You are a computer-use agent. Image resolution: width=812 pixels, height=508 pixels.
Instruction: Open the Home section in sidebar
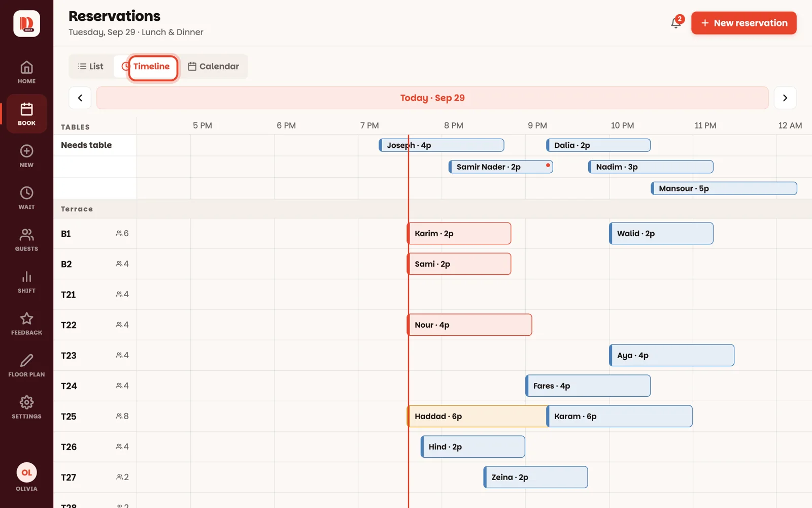[26, 72]
